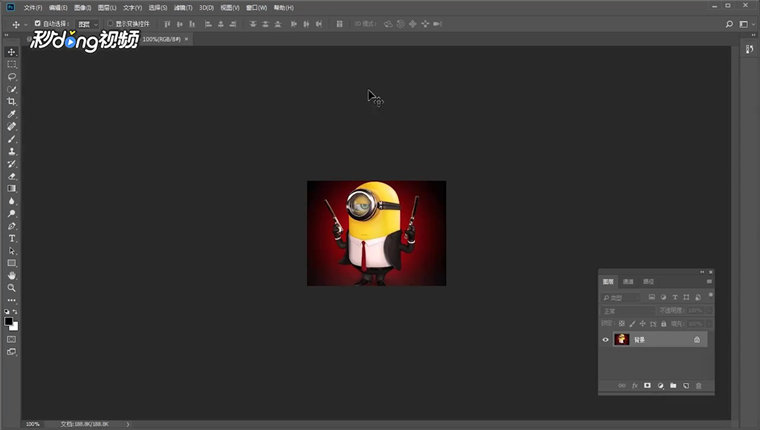The image size is (760, 430).
Task: Click the black foreground color swatch
Action: [8, 321]
